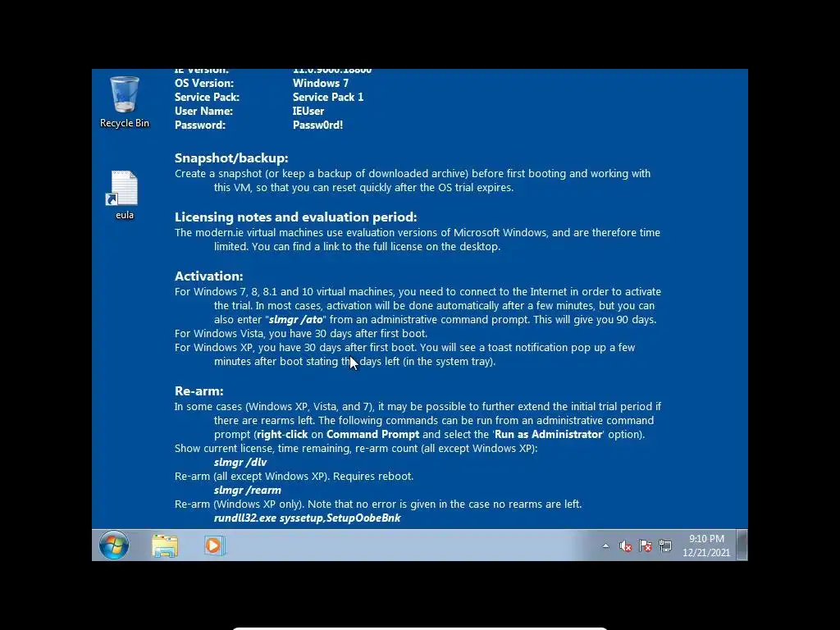Screen dimensions: 840x630
Task: Click the muted volume tray icon
Action: click(x=625, y=546)
